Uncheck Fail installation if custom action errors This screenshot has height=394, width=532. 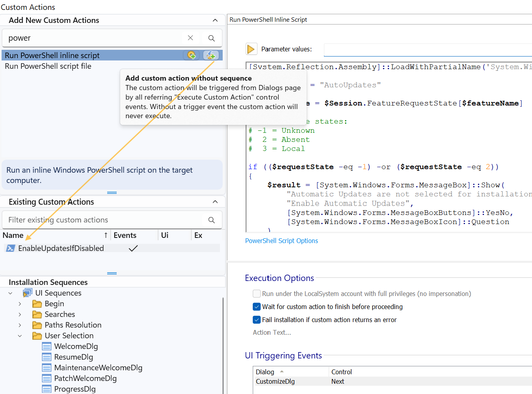point(257,320)
